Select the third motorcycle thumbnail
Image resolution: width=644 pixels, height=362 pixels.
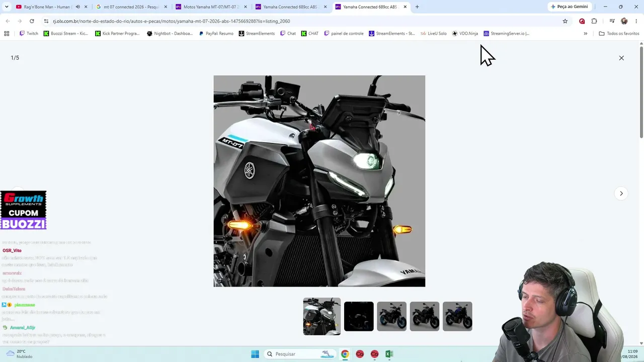click(x=391, y=316)
